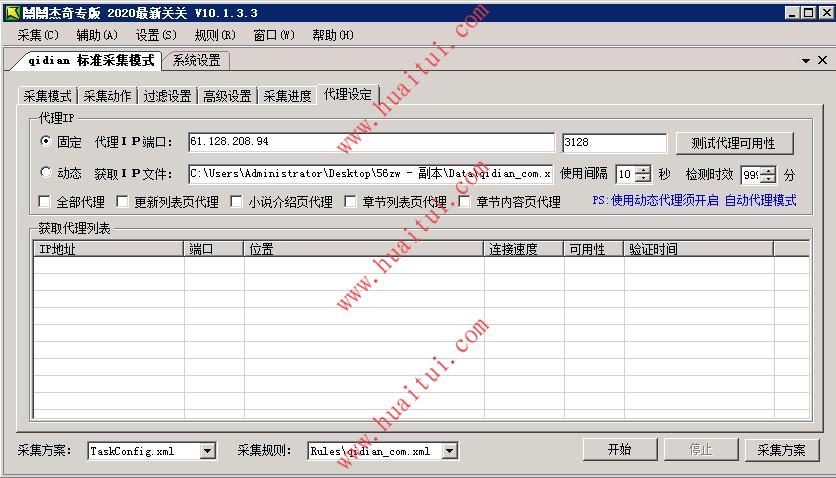Click the 开始 button
Screen dimensions: 836x478
coord(620,450)
